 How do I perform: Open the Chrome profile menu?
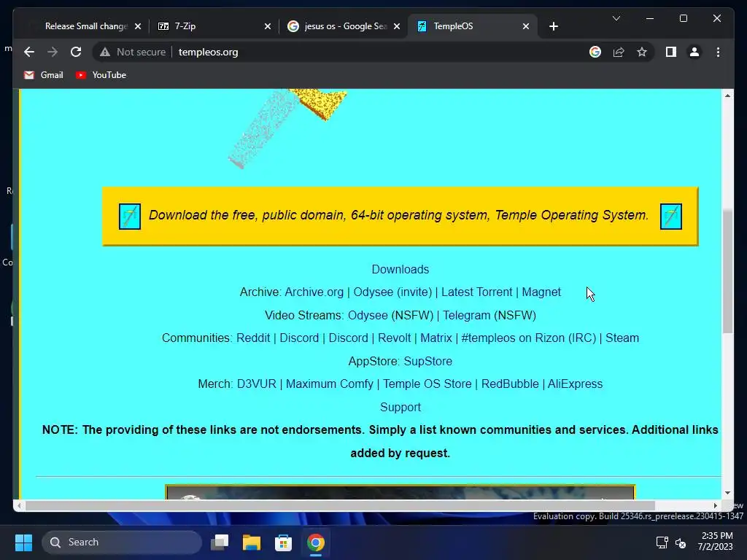click(694, 52)
